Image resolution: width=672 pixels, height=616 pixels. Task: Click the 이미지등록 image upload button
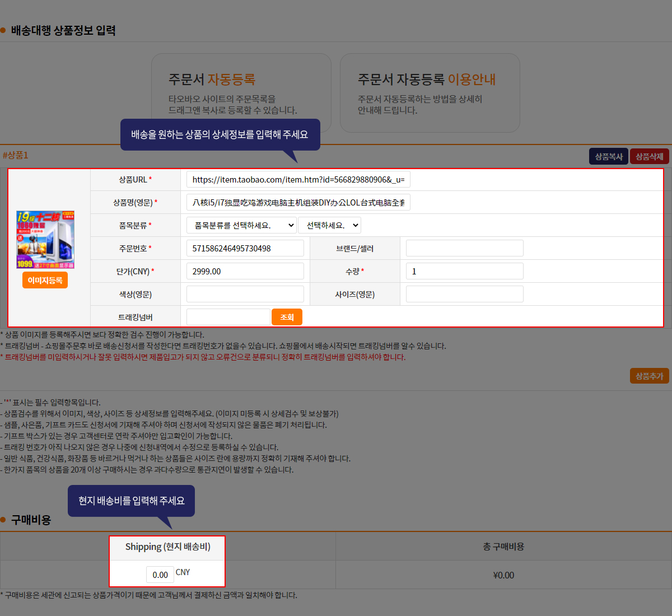(45, 280)
